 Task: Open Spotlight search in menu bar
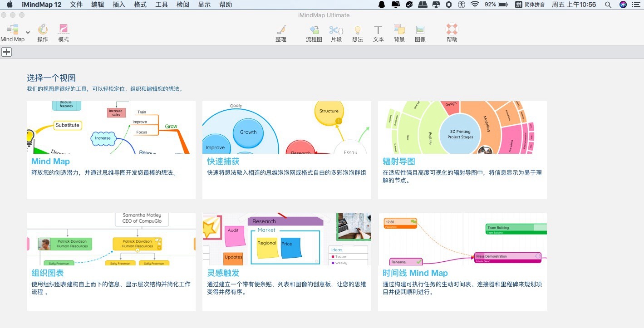608,5
